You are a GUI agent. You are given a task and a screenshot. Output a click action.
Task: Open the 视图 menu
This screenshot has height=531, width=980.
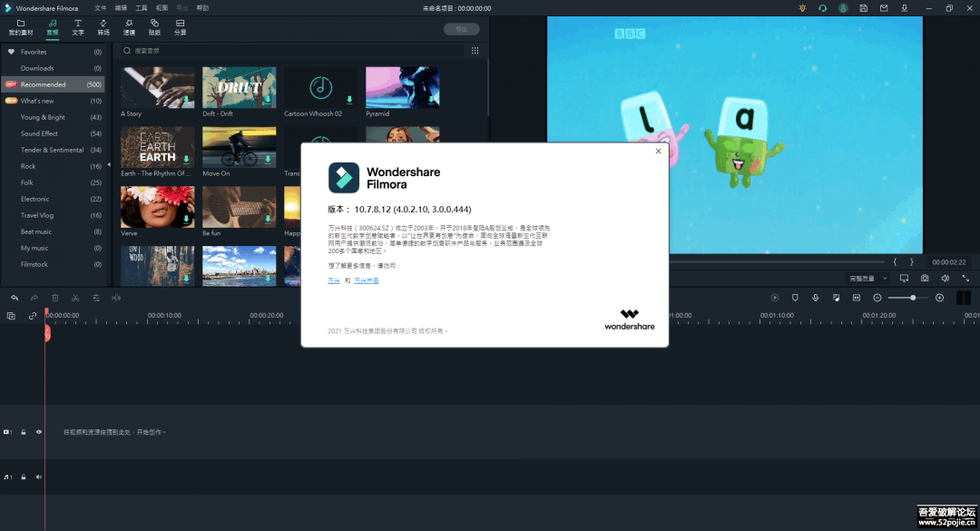coord(162,8)
